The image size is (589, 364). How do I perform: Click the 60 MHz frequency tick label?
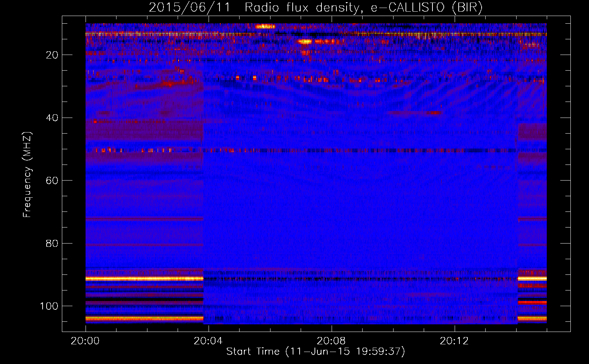click(52, 181)
